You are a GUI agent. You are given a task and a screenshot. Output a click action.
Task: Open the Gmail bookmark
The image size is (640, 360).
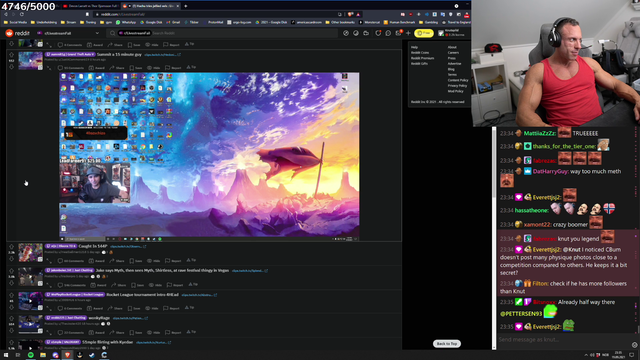174,22
